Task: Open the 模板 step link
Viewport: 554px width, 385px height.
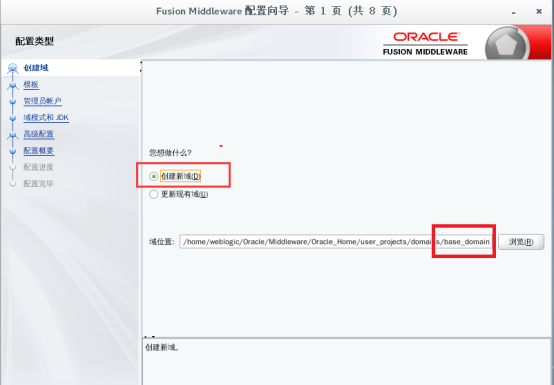Action: tap(31, 85)
